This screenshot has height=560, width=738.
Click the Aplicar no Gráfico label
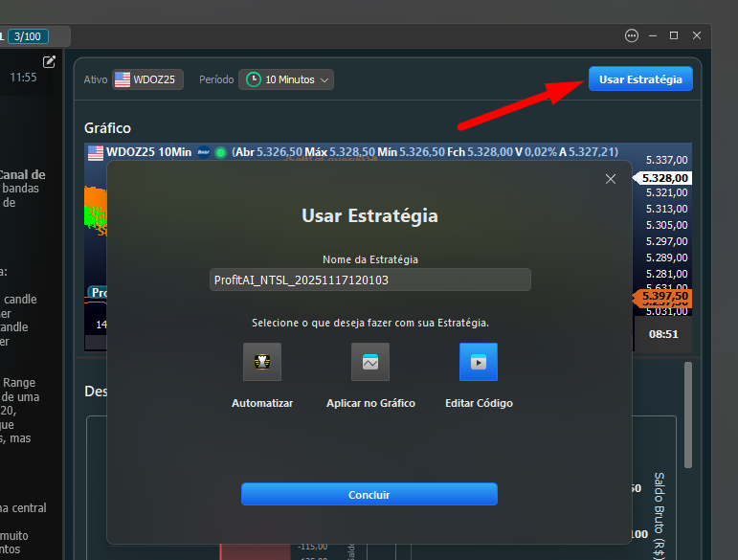click(x=370, y=403)
